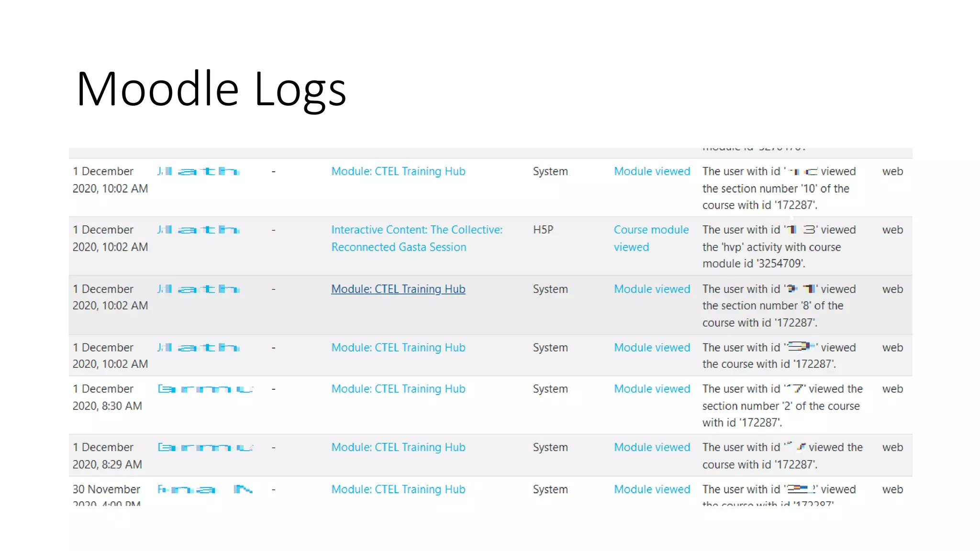Select web origin in the section '8' row

coord(892,289)
